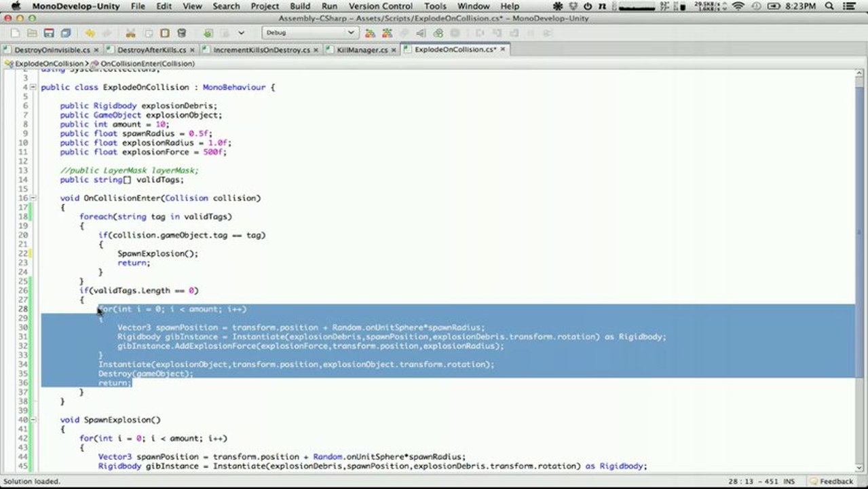Screen dimensions: 868x489
Task: Click the first toolbar icon right of Debug dropdown
Action: point(371,33)
